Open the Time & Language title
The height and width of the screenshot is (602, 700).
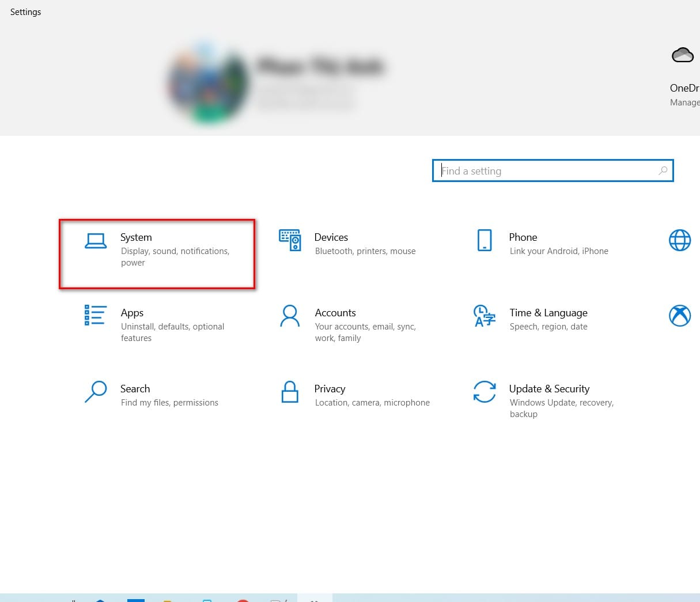coord(548,313)
